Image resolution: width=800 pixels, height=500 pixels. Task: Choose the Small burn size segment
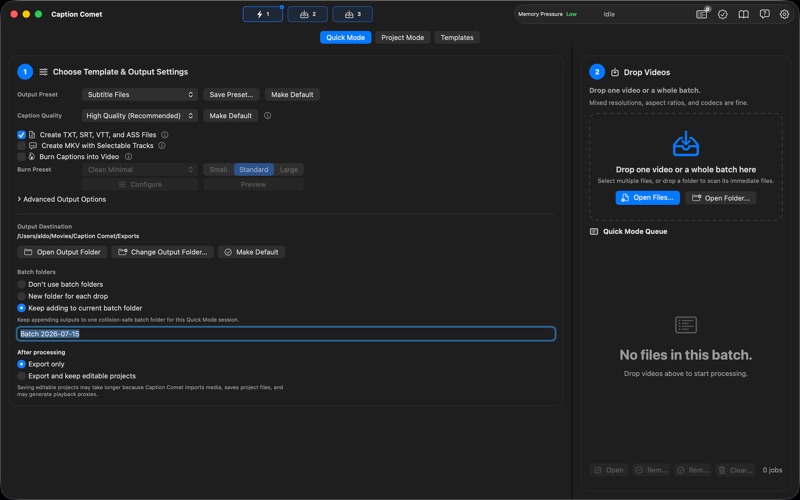[218, 169]
